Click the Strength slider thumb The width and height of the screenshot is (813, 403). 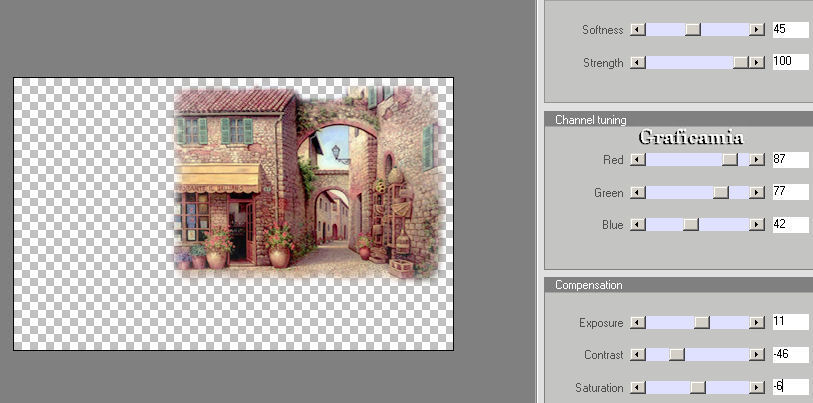coord(741,63)
